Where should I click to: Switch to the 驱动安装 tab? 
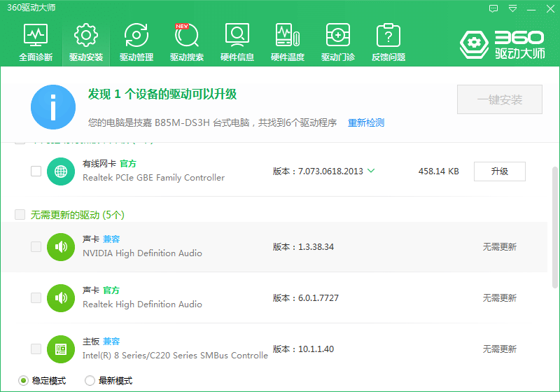86,42
